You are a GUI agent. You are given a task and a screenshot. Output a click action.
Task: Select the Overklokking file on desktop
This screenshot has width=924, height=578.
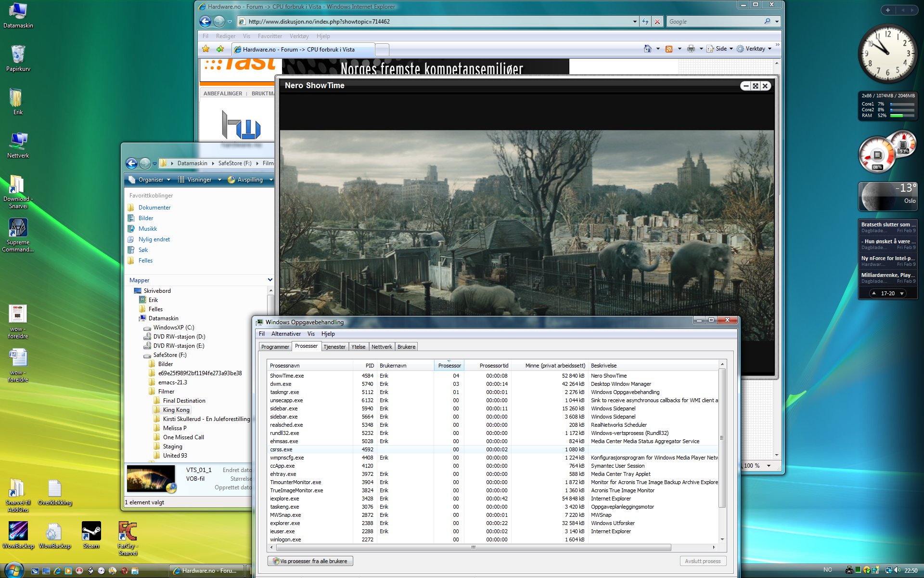(x=55, y=492)
